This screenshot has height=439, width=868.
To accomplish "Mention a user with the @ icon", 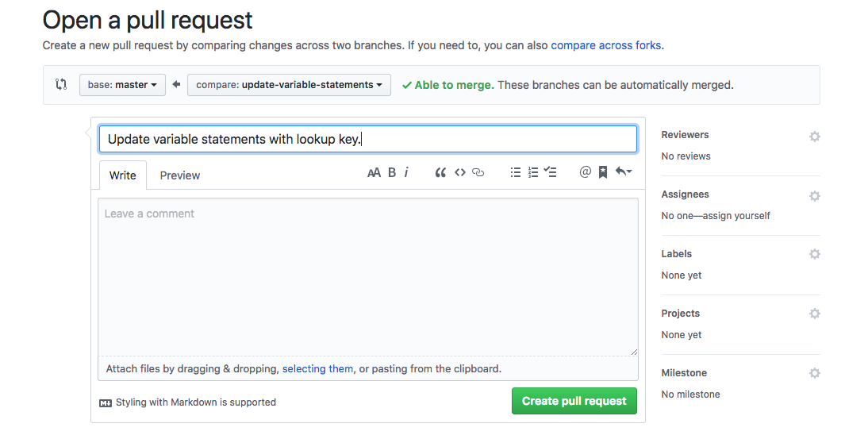I will pyautogui.click(x=586, y=172).
